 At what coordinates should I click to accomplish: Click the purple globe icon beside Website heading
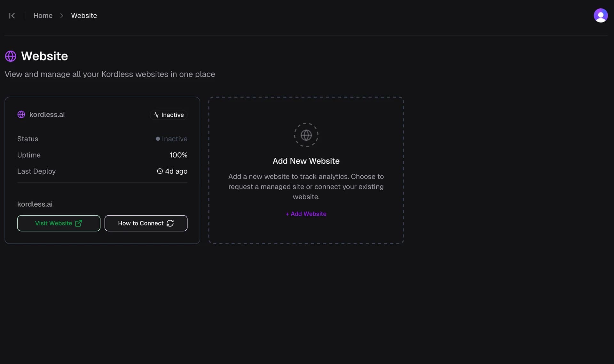click(10, 56)
